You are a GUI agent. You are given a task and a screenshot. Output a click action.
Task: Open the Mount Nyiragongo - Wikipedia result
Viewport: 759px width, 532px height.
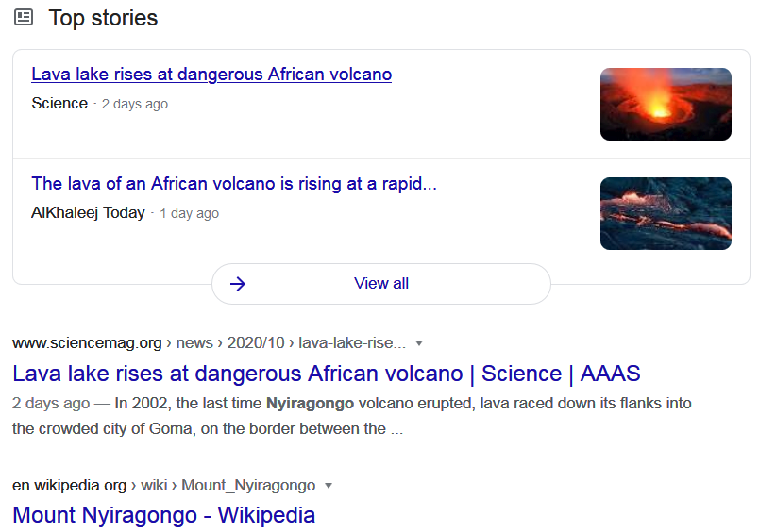point(163,515)
